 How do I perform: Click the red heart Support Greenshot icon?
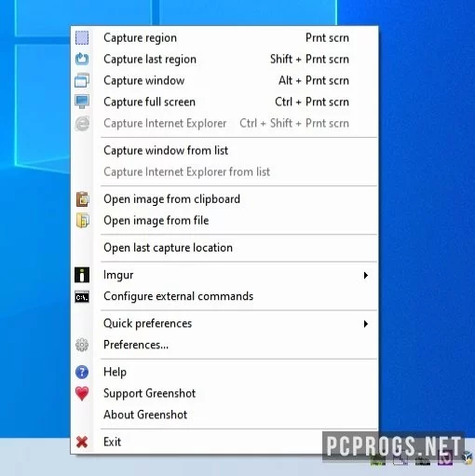click(x=82, y=393)
